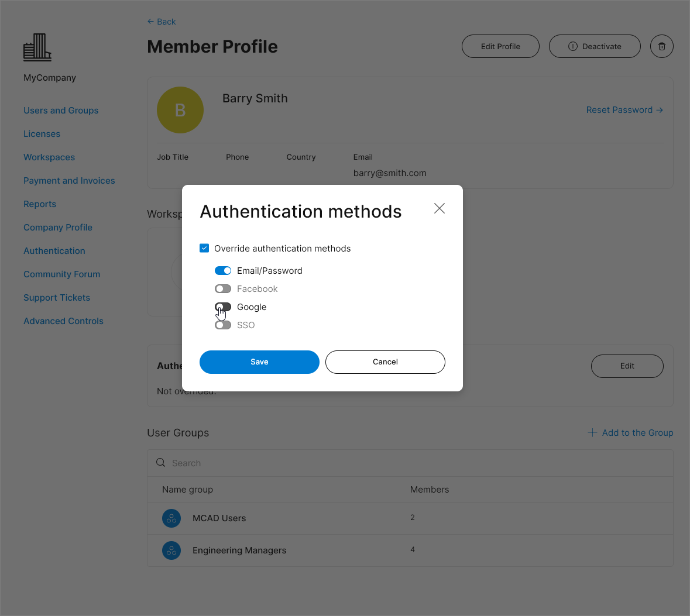Image resolution: width=690 pixels, height=616 pixels.
Task: Enable the SSO authentication toggle
Action: coord(223,325)
